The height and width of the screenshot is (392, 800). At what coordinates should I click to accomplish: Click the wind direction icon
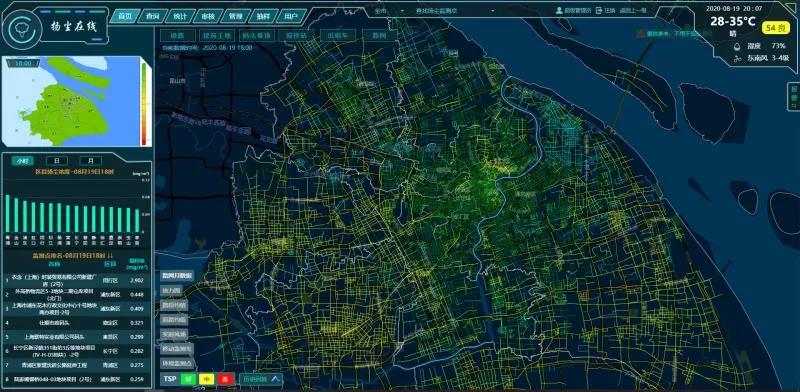point(736,58)
